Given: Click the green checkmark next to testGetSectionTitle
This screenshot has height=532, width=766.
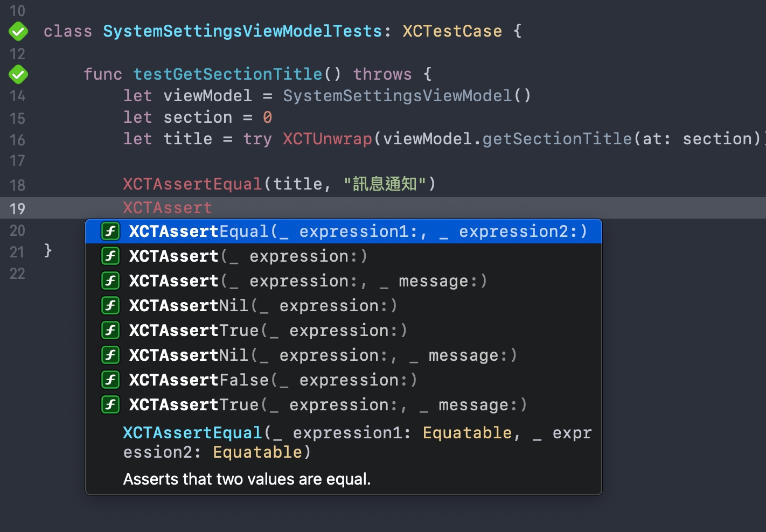Looking at the screenshot, I should [x=18, y=74].
